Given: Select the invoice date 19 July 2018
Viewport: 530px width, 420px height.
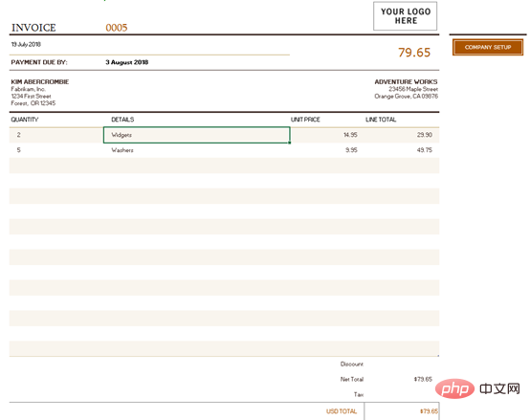Looking at the screenshot, I should tap(26, 44).
